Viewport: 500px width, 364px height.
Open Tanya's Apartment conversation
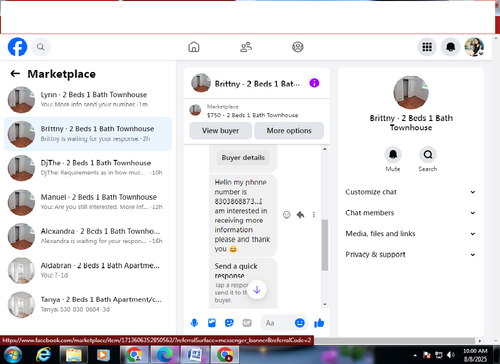88,304
